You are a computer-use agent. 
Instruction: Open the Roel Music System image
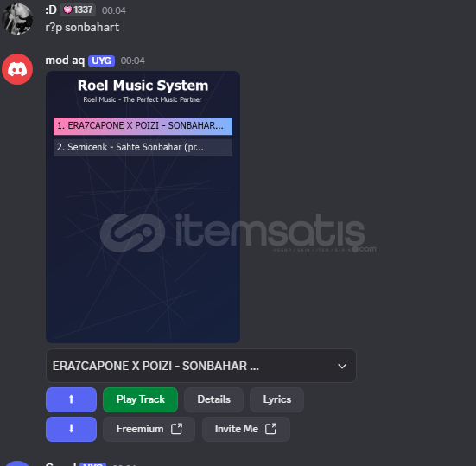tap(143, 207)
